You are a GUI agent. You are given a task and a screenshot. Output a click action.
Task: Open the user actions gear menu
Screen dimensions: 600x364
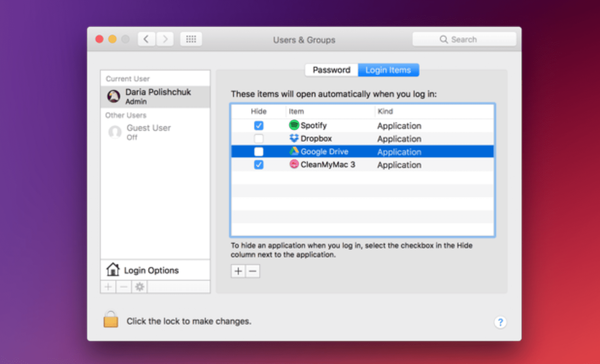(139, 287)
